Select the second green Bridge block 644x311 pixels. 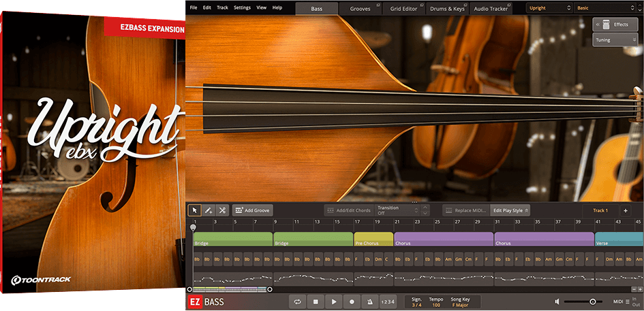pyautogui.click(x=313, y=239)
